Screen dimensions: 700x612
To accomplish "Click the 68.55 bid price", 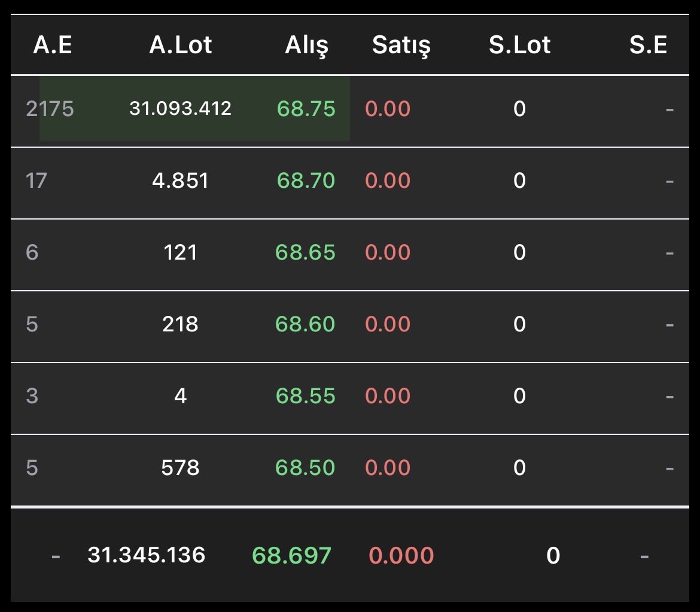I will click(305, 396).
